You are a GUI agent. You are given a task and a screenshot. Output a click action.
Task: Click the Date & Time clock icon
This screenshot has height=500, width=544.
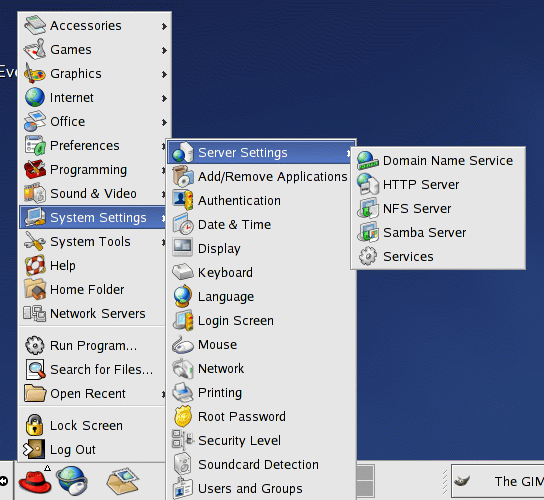click(x=183, y=224)
